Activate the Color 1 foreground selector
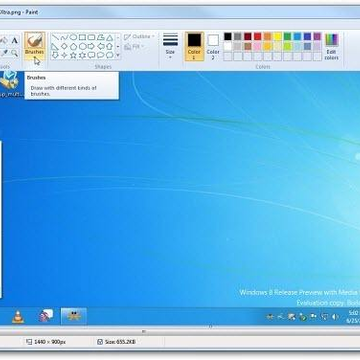360x360 pixels. pyautogui.click(x=194, y=46)
